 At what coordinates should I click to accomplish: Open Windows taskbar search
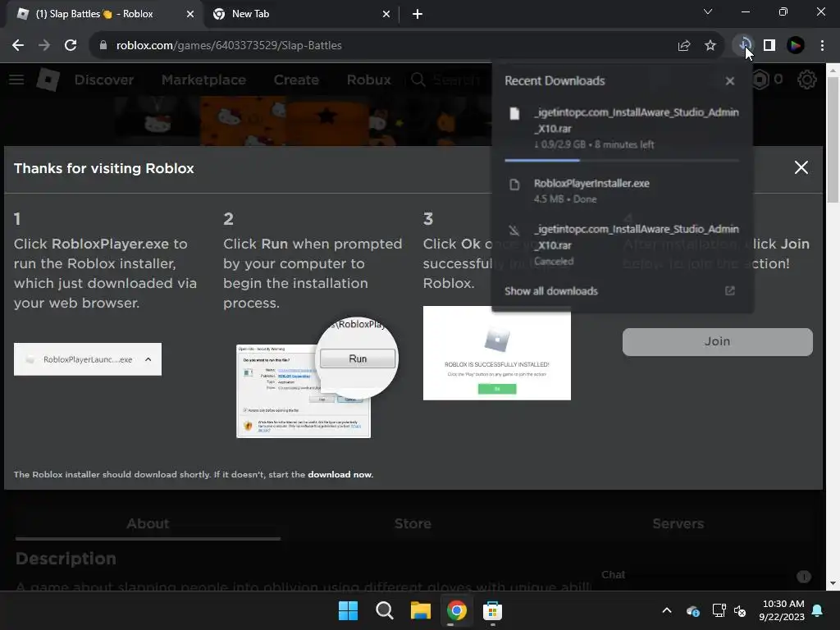pyautogui.click(x=385, y=610)
